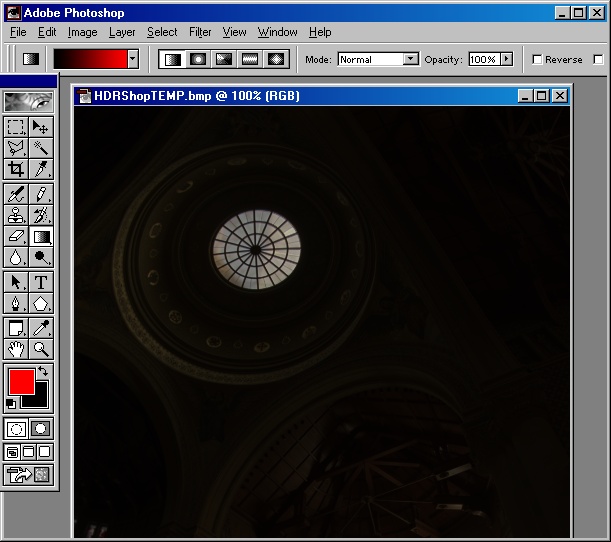The height and width of the screenshot is (542, 611).
Task: Open the Window menu
Action: pyautogui.click(x=277, y=32)
